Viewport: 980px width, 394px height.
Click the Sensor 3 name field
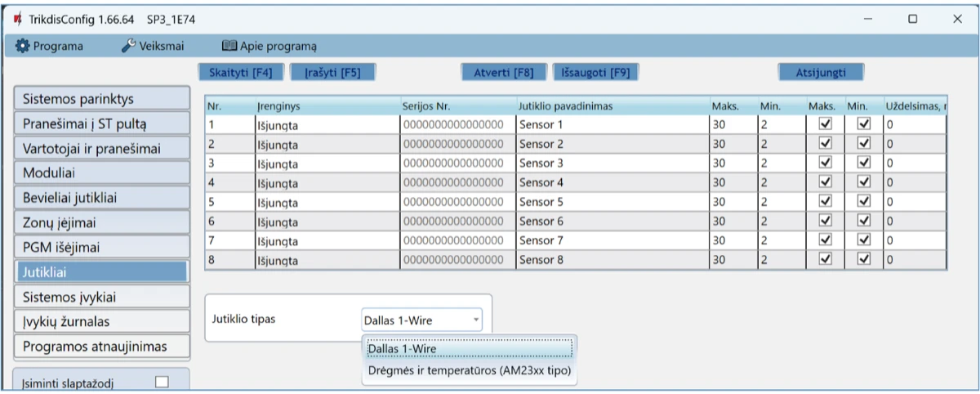(611, 163)
